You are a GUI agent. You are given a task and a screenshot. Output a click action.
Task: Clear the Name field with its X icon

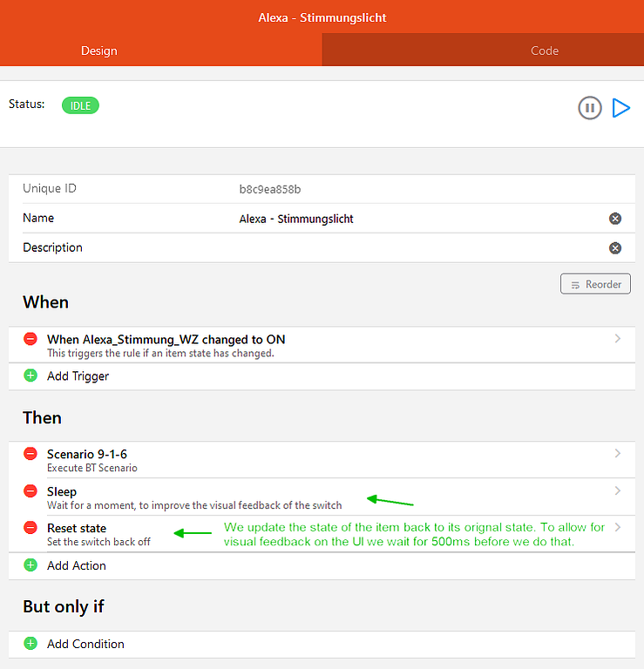click(615, 219)
